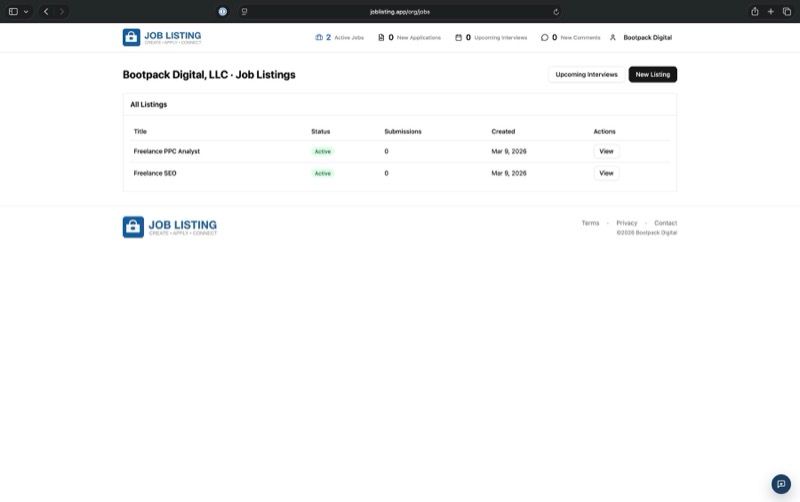This screenshot has width=800, height=502.
Task: Click Active status badge for Freelance SEO
Action: coord(322,173)
